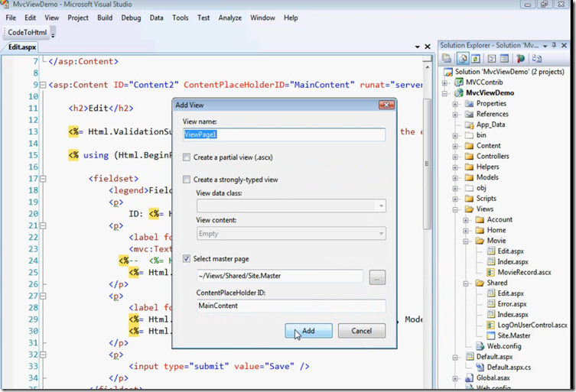Image resolution: width=576 pixels, height=392 pixels.
Task: Click the Default.aspx.cs file icon
Action: 480,367
